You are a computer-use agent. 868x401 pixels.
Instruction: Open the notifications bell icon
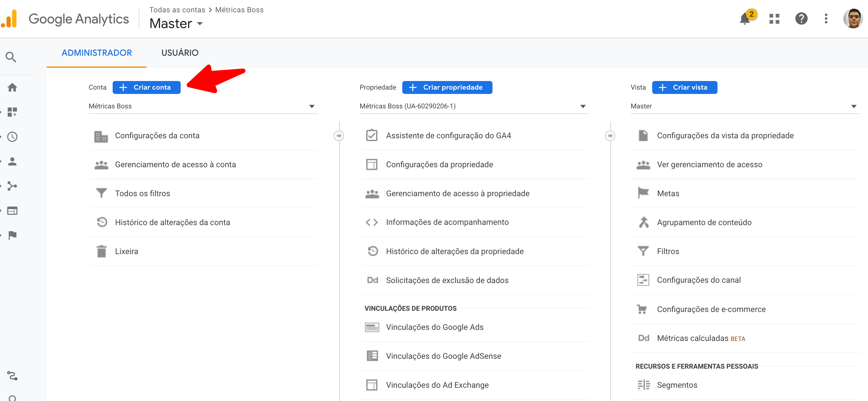(x=744, y=18)
